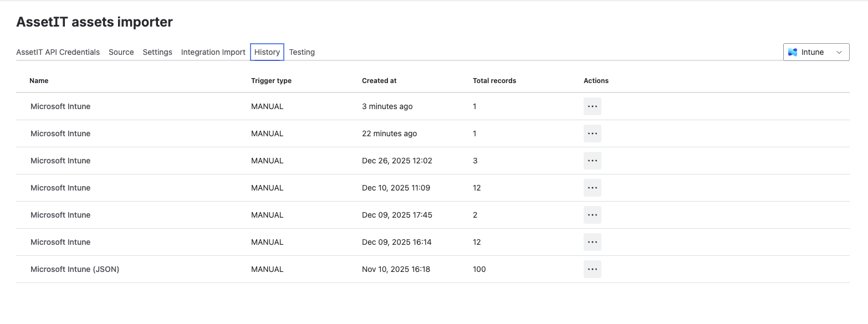Select the Microsoft Intune (JSON) entry name
The image size is (868, 324).
pos(75,269)
